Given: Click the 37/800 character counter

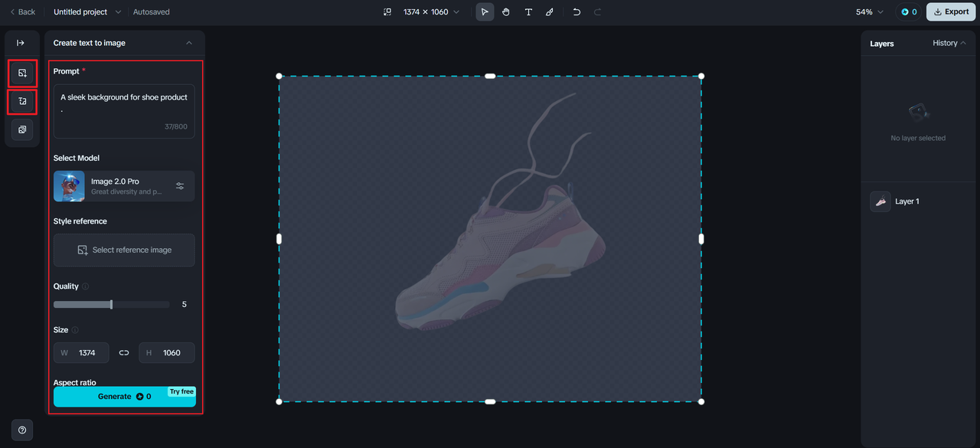Looking at the screenshot, I should 175,126.
